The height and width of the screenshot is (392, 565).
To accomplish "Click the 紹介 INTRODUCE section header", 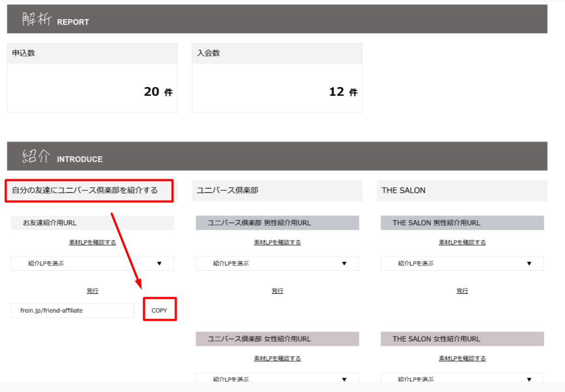I will [277, 156].
